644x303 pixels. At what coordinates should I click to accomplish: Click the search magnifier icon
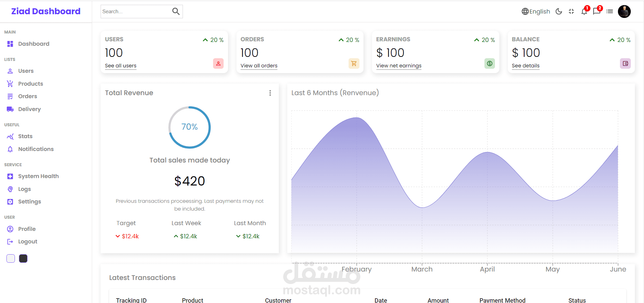[x=176, y=12]
